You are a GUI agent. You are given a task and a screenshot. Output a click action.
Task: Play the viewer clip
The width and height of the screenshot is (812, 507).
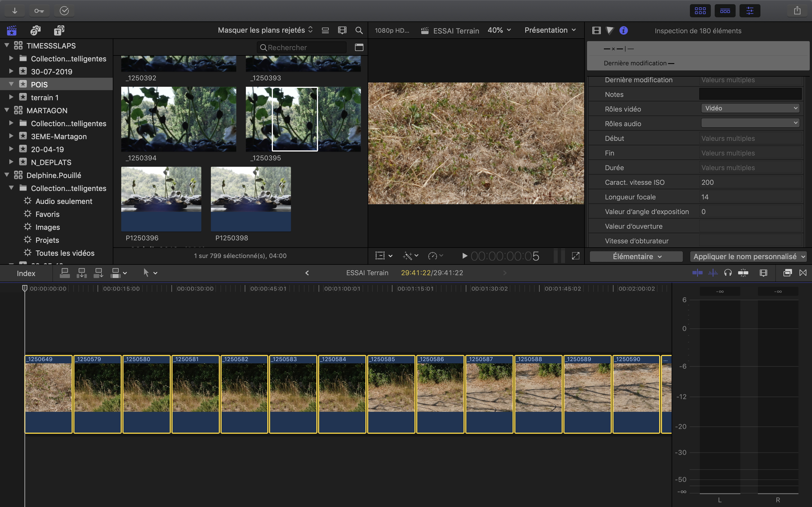(x=464, y=256)
